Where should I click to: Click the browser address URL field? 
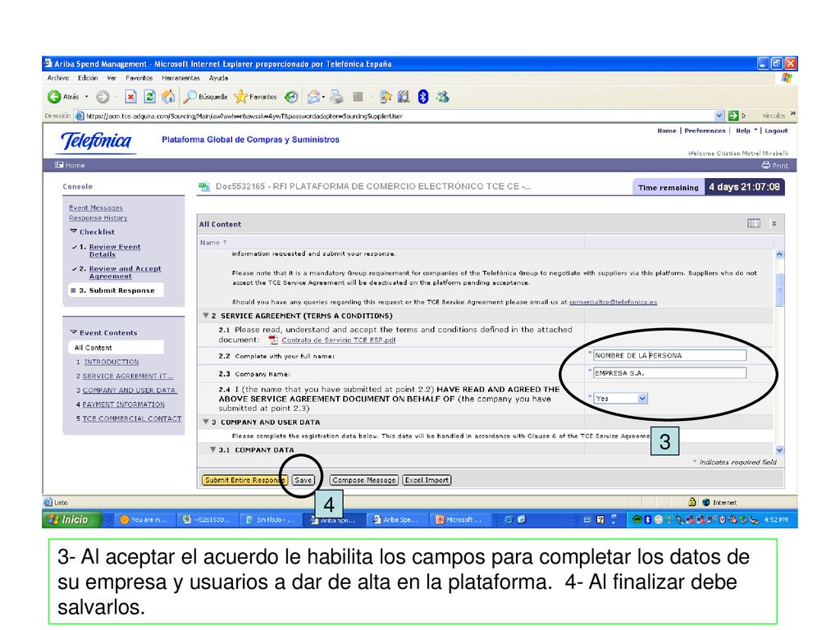point(399,116)
